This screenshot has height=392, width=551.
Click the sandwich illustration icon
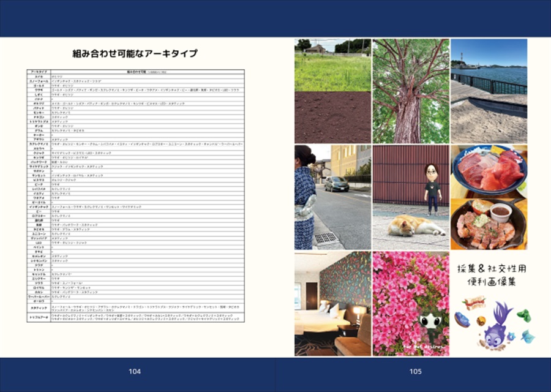[x=474, y=303]
